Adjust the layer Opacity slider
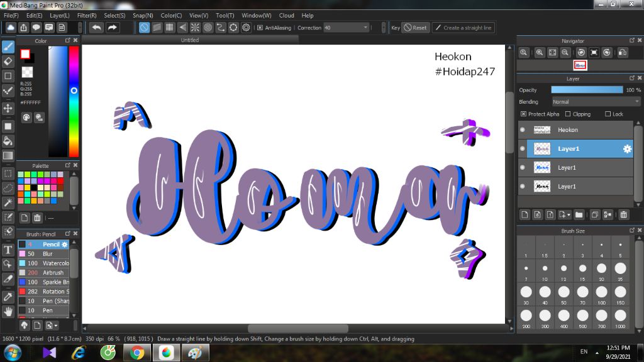 [x=587, y=90]
